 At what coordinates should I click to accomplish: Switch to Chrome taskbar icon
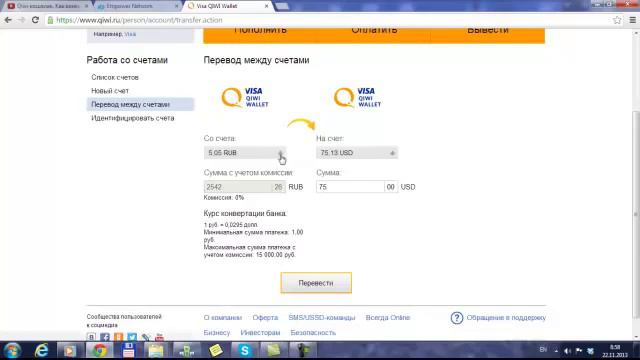[99, 350]
